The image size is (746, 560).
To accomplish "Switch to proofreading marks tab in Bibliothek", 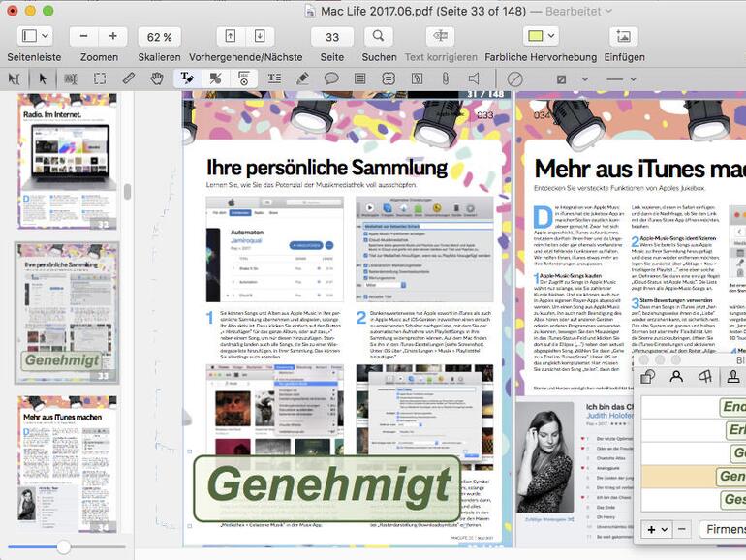I will pos(704,376).
